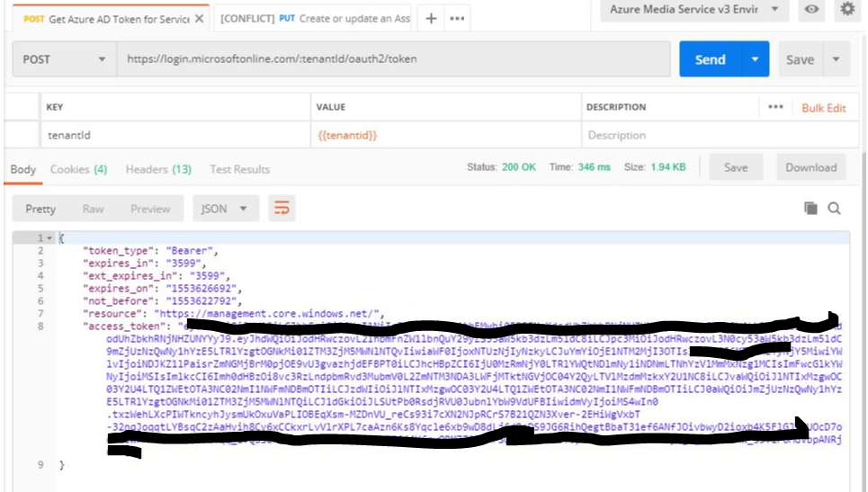Image resolution: width=868 pixels, height=492 pixels.
Task: Select Preview response view
Action: pyautogui.click(x=150, y=209)
